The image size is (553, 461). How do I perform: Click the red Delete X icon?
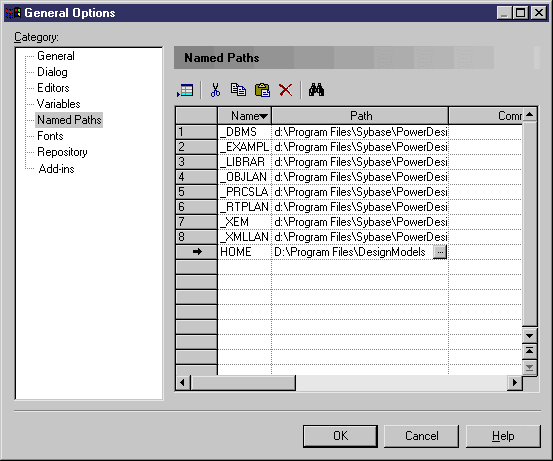[285, 90]
